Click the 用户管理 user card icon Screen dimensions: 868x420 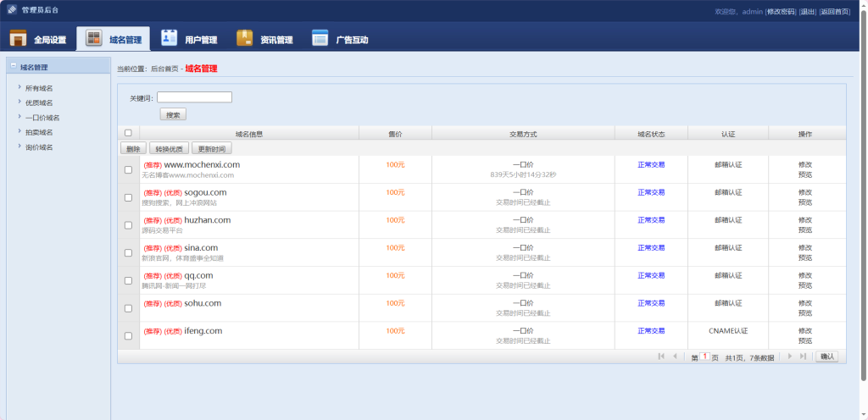tap(170, 38)
